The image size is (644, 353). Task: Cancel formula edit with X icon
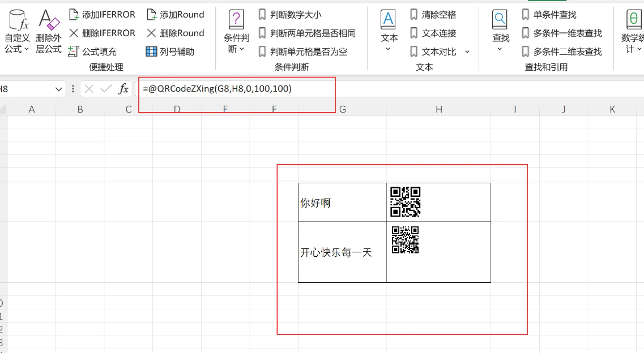[x=89, y=89]
